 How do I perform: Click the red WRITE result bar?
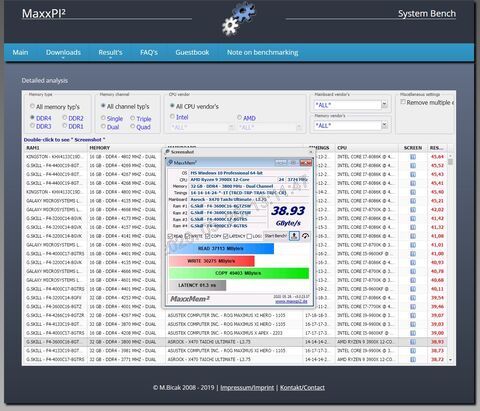[212, 261]
